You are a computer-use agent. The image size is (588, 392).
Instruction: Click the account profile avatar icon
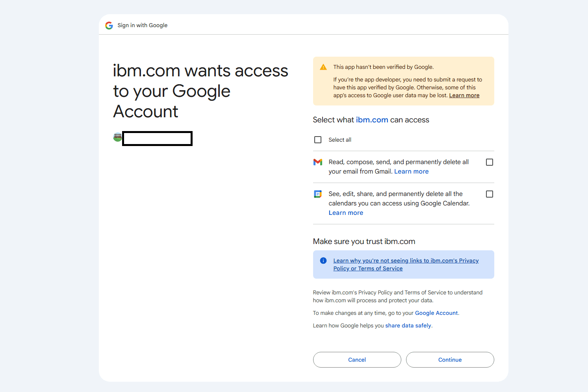pos(117,137)
